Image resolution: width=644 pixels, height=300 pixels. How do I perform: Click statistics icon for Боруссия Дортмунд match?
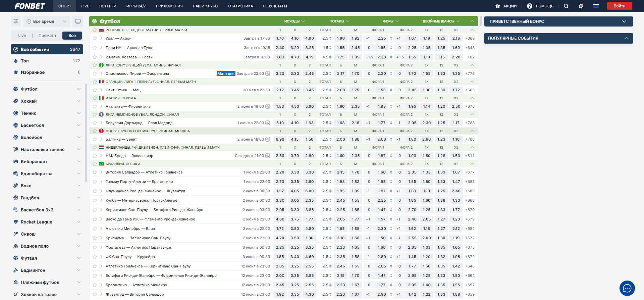tap(268, 123)
